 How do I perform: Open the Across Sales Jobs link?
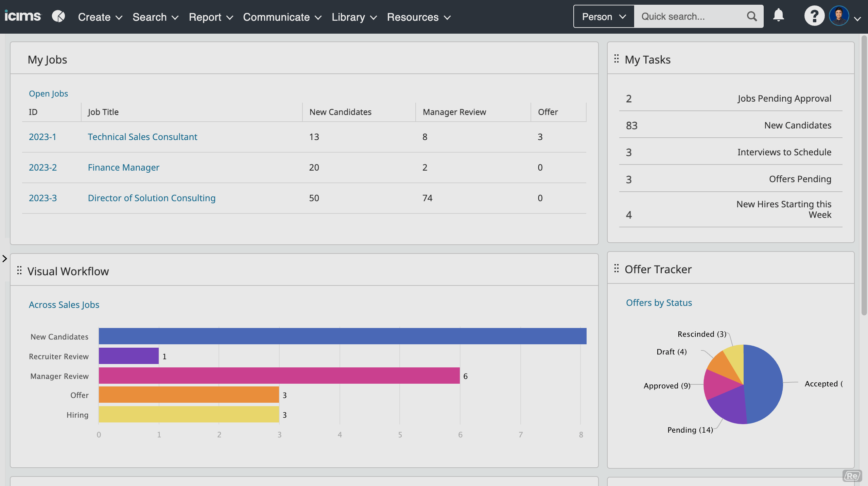pyautogui.click(x=64, y=305)
